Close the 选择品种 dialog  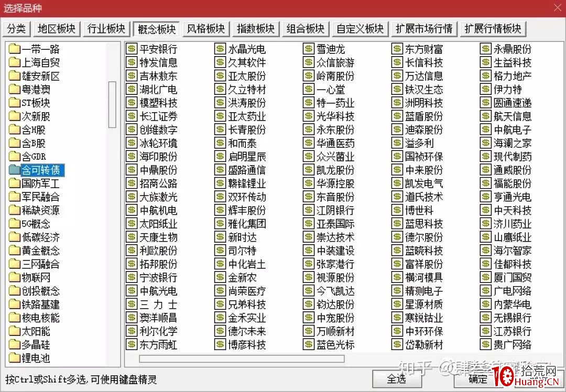click(x=557, y=7)
